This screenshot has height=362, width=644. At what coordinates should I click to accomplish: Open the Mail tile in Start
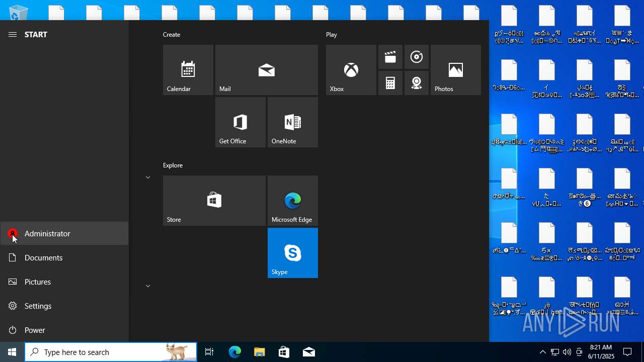267,70
